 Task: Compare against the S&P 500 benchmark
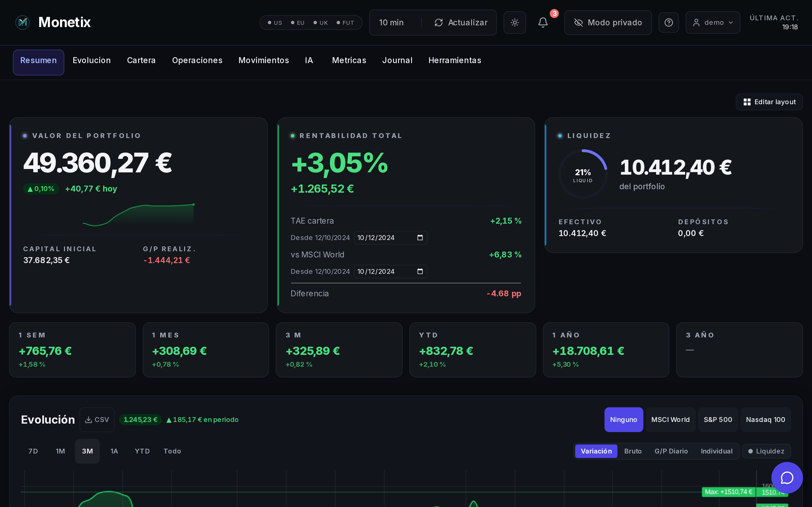pos(718,419)
